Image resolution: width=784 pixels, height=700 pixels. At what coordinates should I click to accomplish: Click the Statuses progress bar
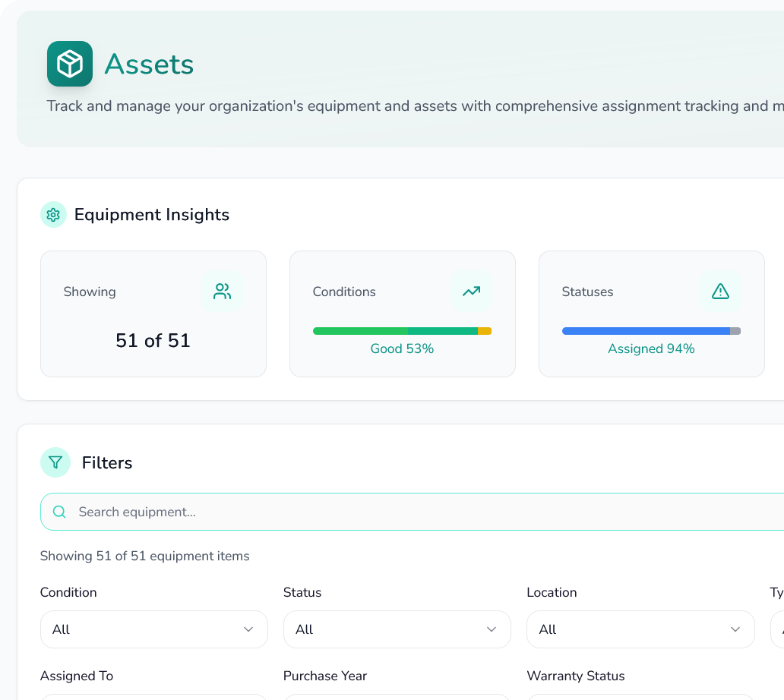651,330
